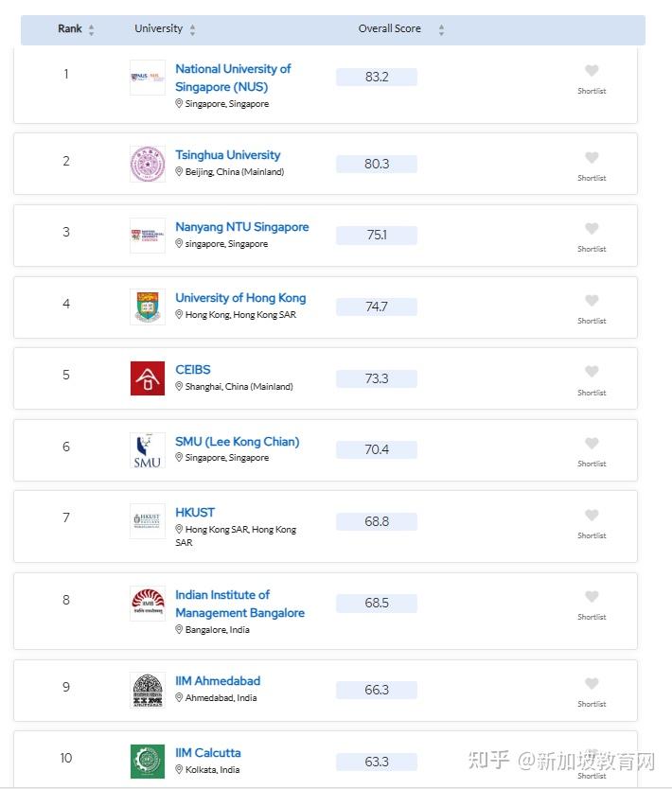Click the NUS university logo

click(x=148, y=78)
